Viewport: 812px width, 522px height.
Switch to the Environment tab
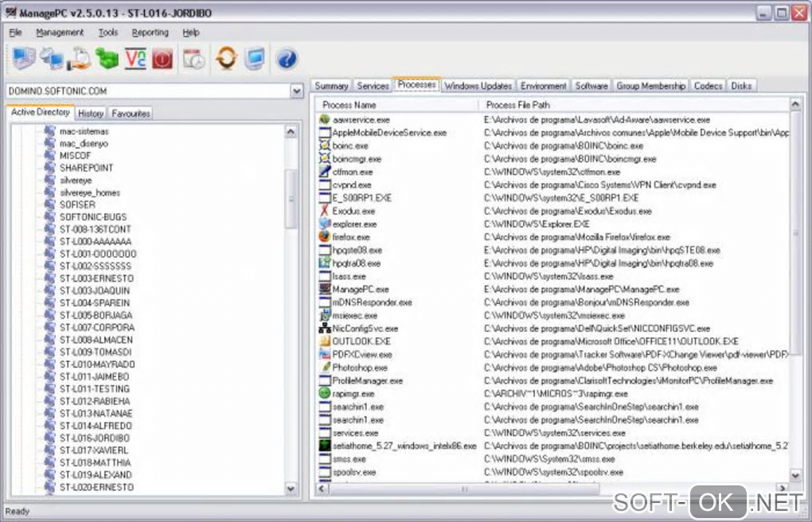click(543, 86)
